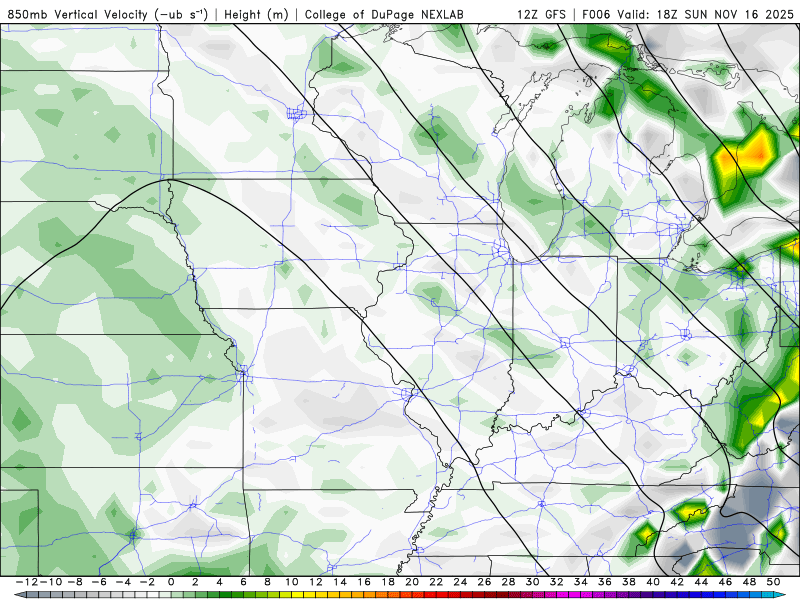Screen dimensions: 800x600
Task: Click the 20 value on the color scale
Action: tap(412, 582)
